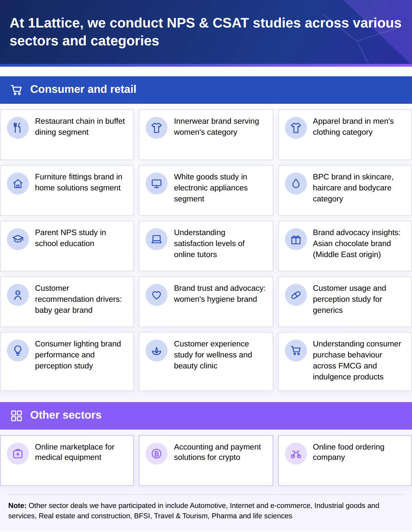412x532 pixels.
Task: Click the pill icon for generics study
Action: click(296, 295)
